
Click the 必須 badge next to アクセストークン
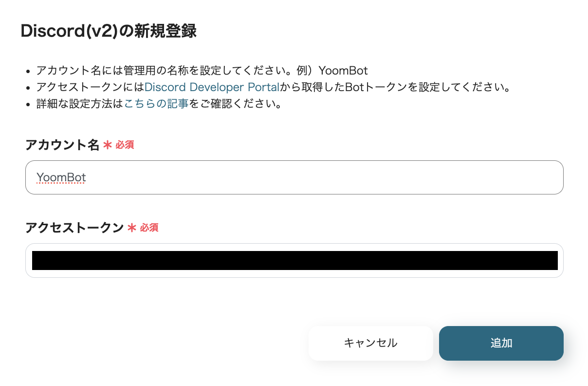pyautogui.click(x=149, y=228)
